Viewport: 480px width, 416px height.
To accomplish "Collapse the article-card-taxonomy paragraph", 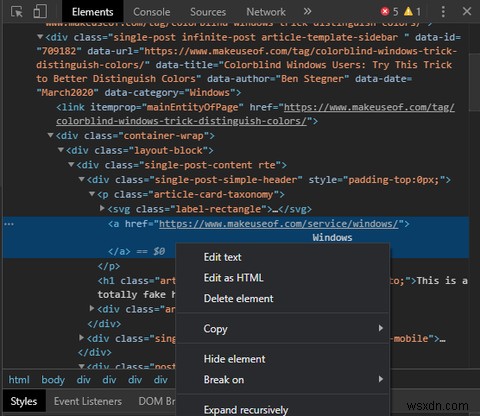I will [x=92, y=194].
